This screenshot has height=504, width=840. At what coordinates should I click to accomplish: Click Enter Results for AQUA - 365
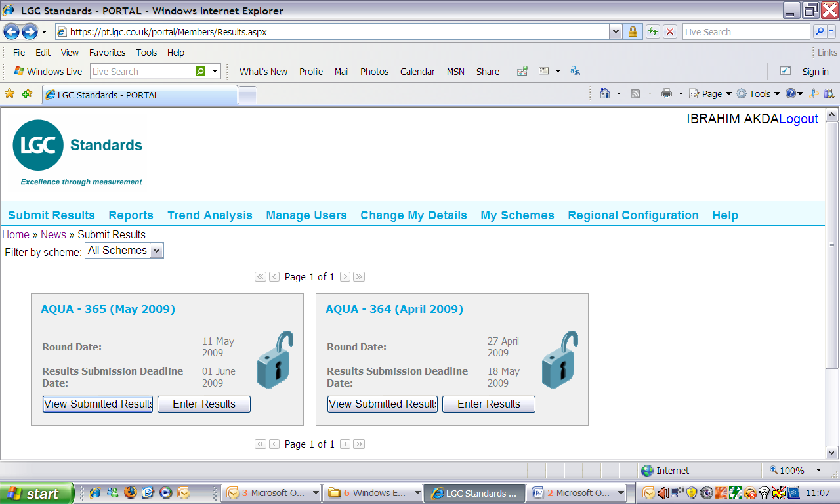(x=204, y=404)
